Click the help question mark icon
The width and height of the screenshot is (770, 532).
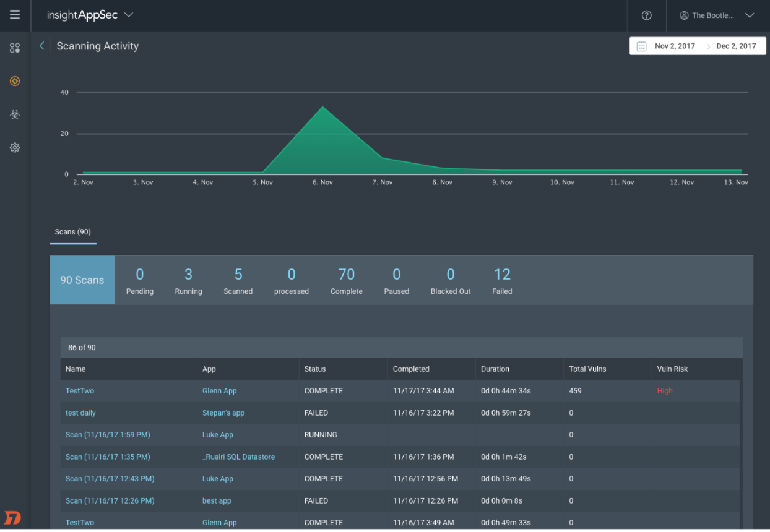tap(646, 15)
